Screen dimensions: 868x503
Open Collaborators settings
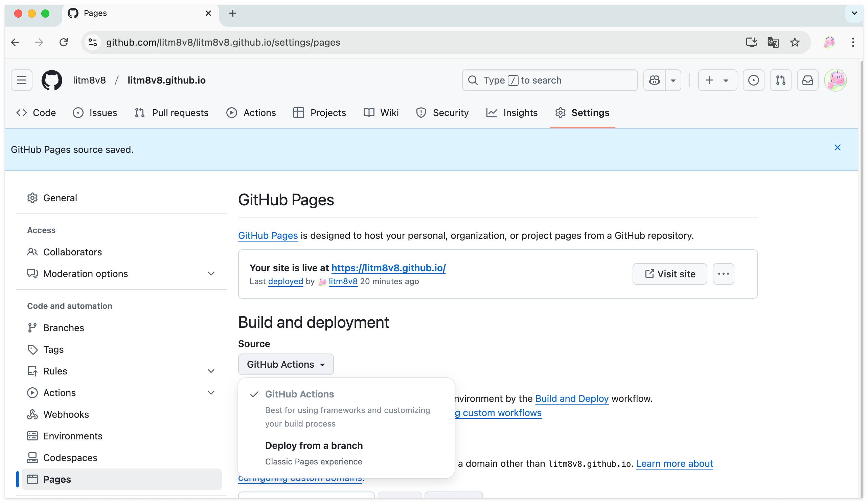[x=121, y=252]
